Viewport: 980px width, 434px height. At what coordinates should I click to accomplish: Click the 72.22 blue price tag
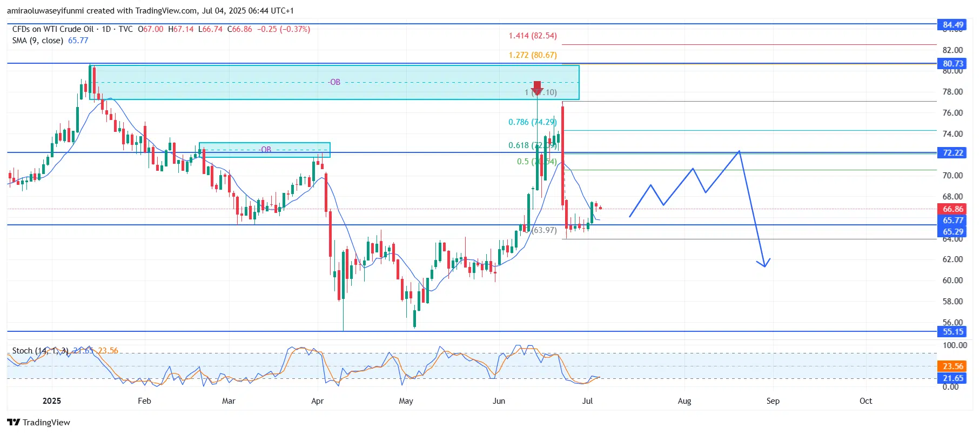[x=952, y=153]
